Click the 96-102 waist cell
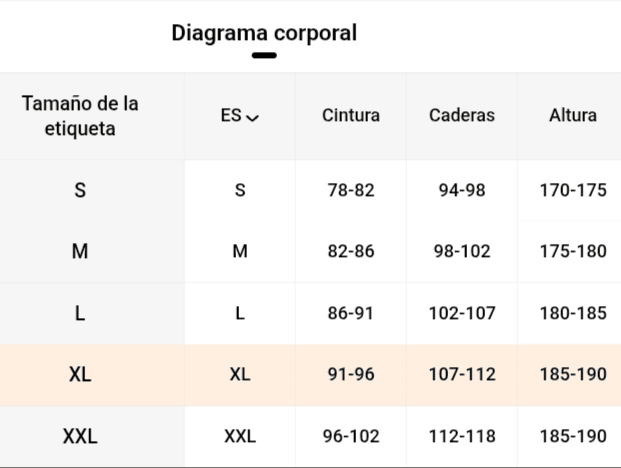 (x=351, y=436)
